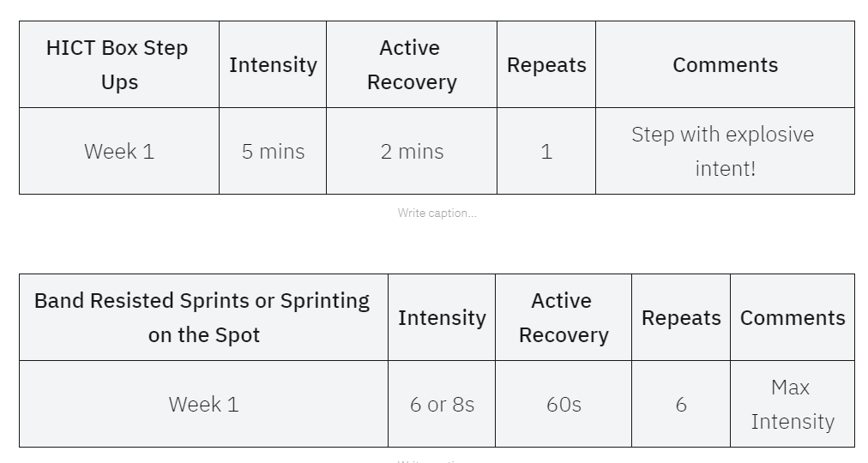Viewport: 868px width, 463px height.
Task: Click the "Band Resisted Sprints" header cell
Action: [x=203, y=318]
